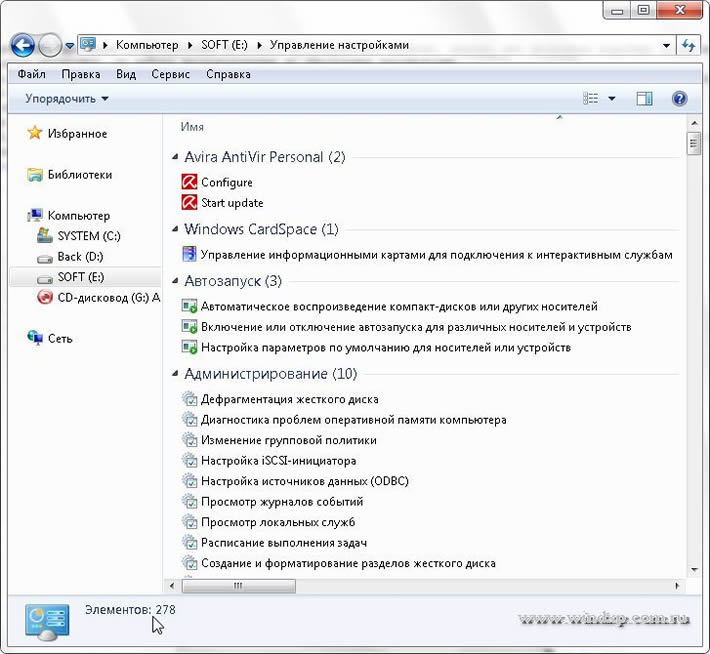This screenshot has height=654, width=710.
Task: Click the Просмотр локальных служб icon
Action: (189, 522)
